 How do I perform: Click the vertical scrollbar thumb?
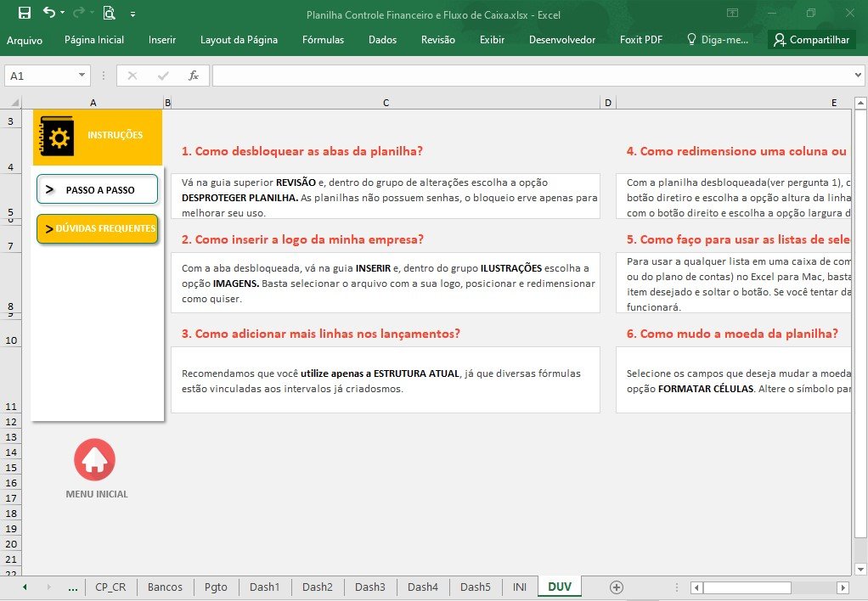860,323
